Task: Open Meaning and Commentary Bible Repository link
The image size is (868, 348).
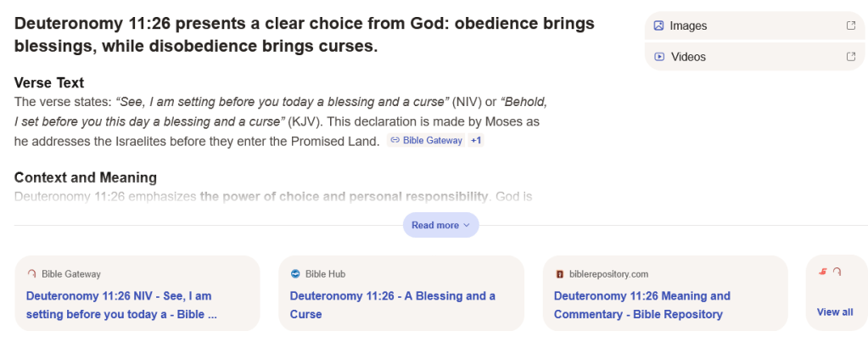Action: click(641, 305)
